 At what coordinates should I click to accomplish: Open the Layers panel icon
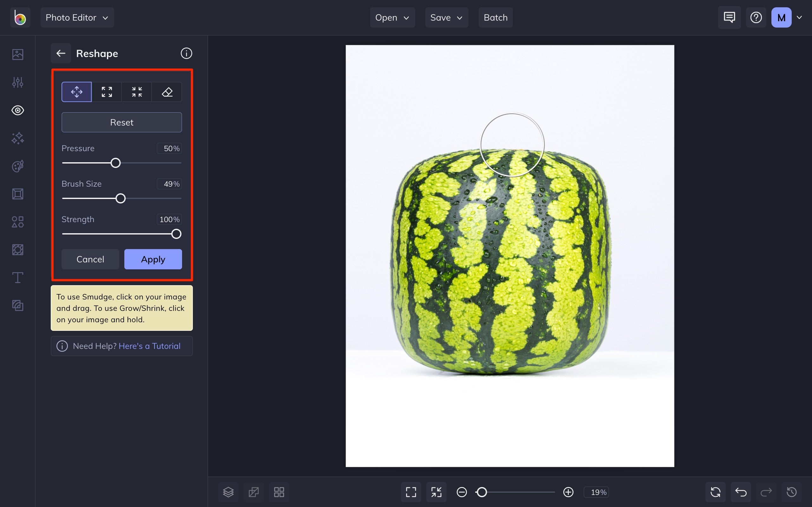(228, 492)
